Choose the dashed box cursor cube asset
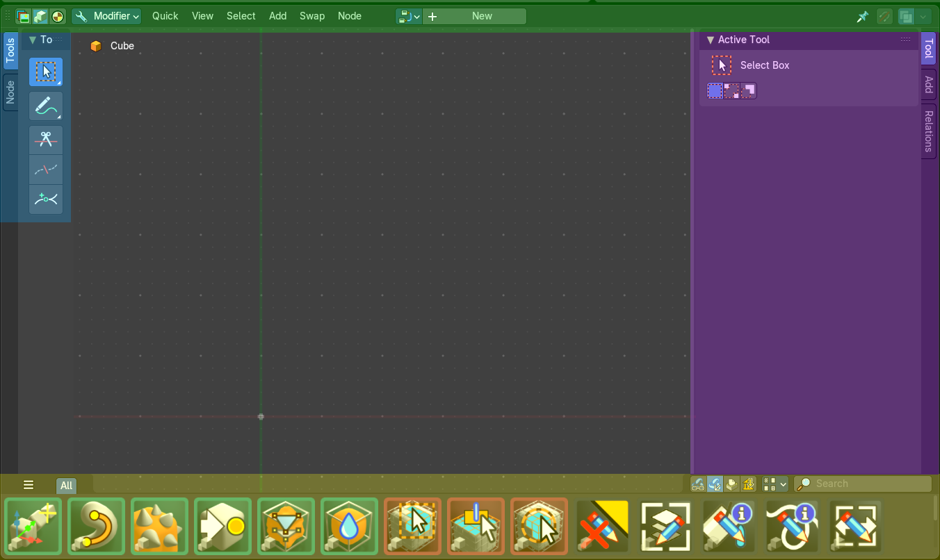 [x=413, y=527]
